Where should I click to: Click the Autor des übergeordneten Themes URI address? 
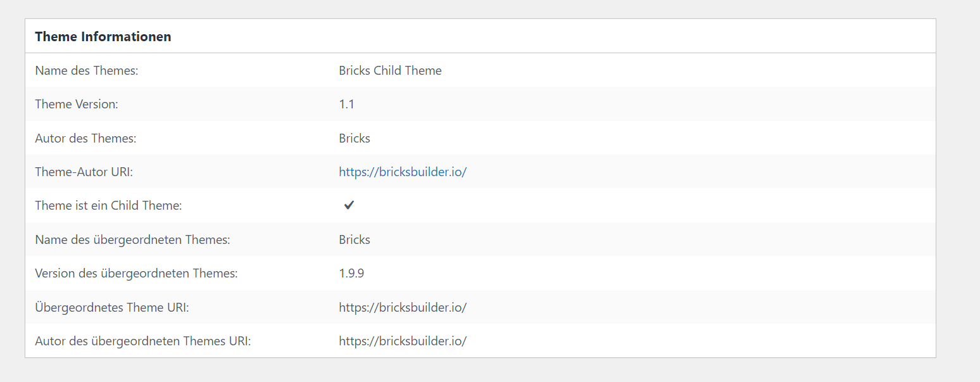coord(403,341)
